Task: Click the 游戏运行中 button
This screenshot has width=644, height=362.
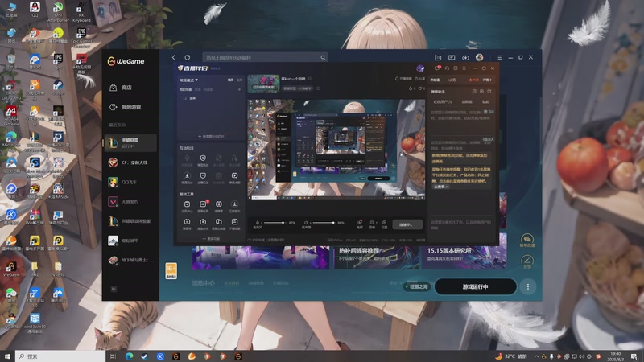Action: click(475, 286)
